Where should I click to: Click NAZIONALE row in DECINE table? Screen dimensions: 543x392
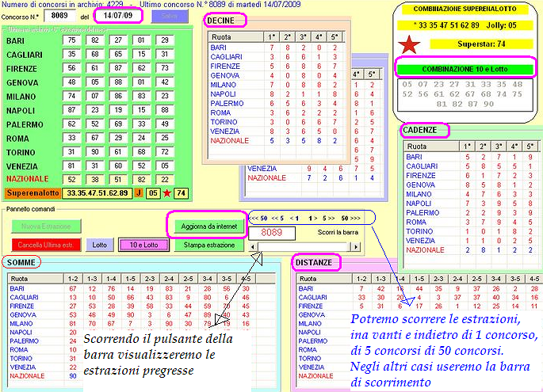coord(275,141)
